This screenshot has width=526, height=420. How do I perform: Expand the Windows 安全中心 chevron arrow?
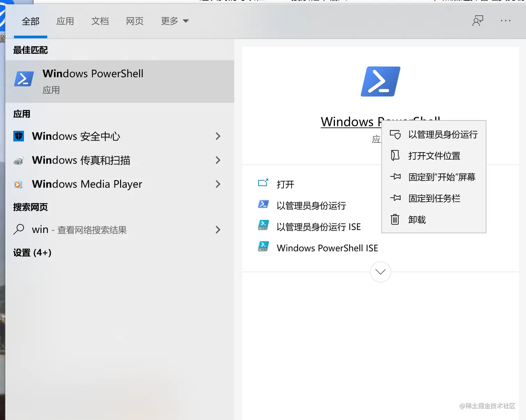[218, 136]
